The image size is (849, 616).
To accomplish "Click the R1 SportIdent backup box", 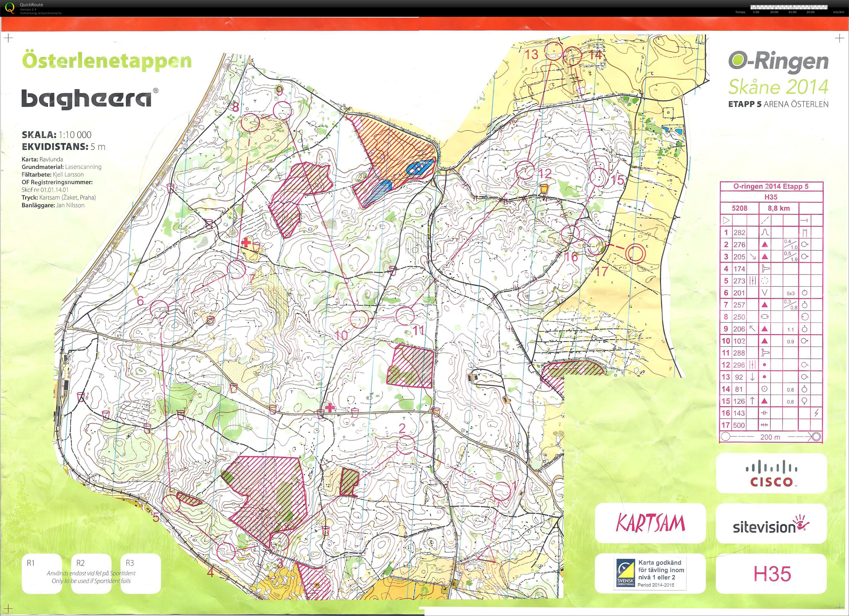I will (x=41, y=573).
